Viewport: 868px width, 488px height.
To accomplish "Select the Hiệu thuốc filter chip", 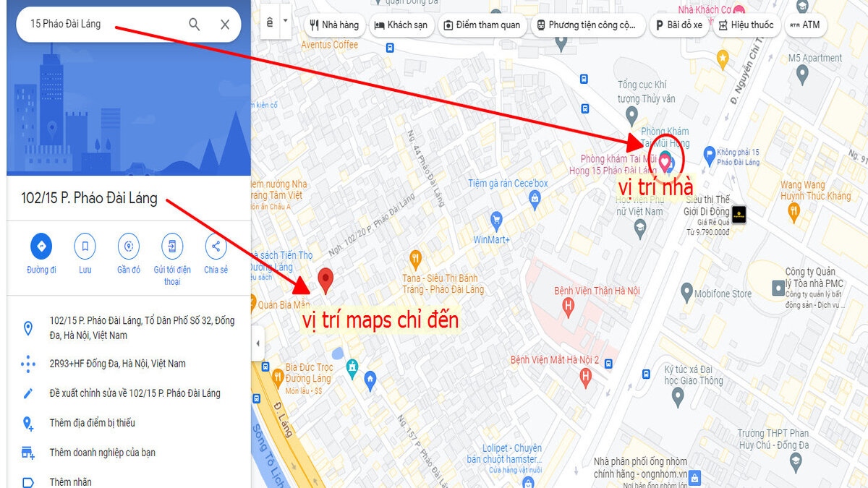I will pos(745,25).
